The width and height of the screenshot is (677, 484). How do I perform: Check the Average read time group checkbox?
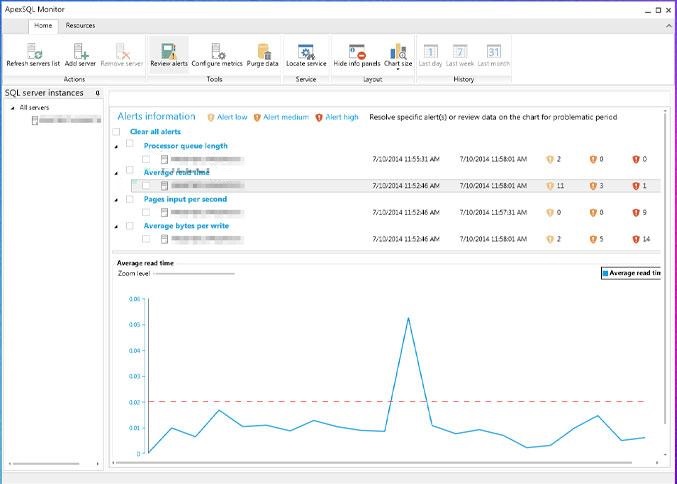tap(130, 170)
